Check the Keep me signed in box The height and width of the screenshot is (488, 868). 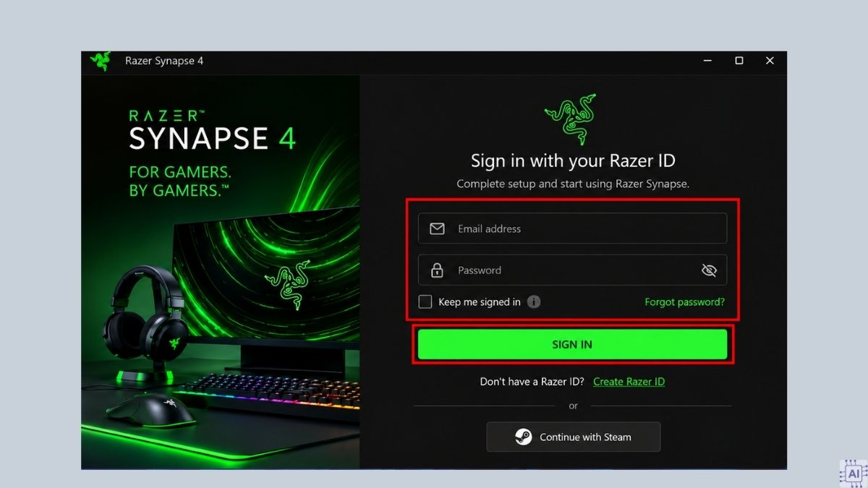425,301
